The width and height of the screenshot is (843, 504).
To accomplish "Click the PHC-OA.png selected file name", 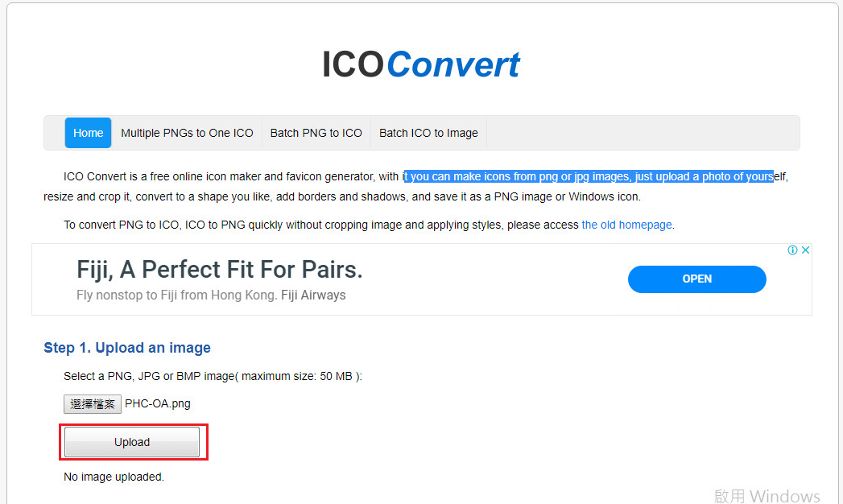I will click(158, 403).
